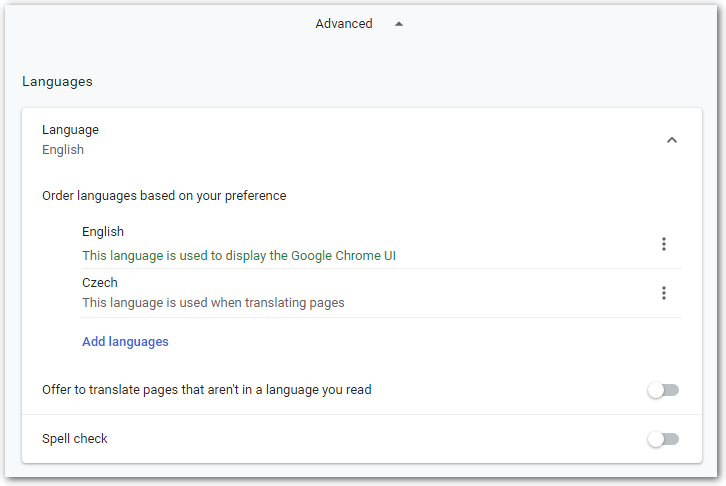Enable Offer to translate pages switch
This screenshot has height=486, width=726.
click(662, 390)
